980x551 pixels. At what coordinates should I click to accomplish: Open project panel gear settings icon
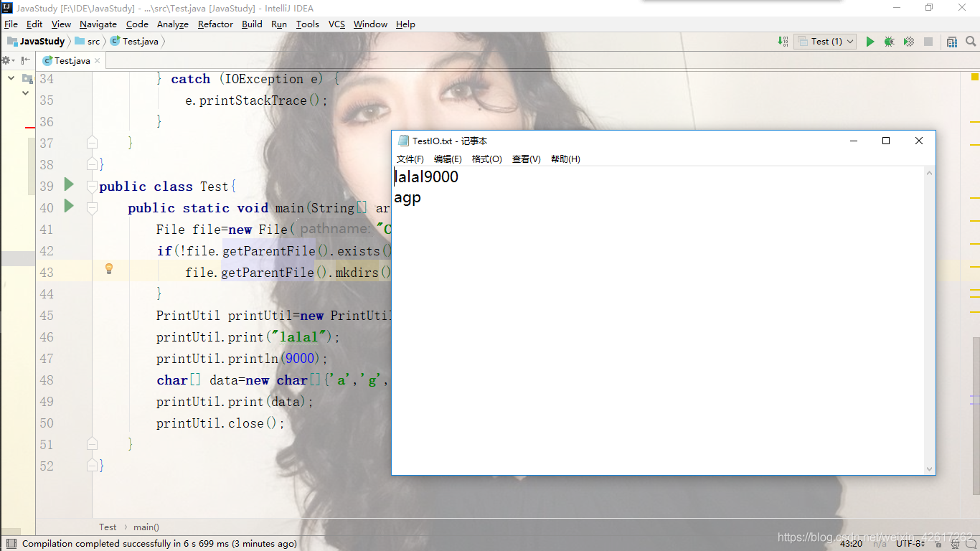(x=6, y=60)
